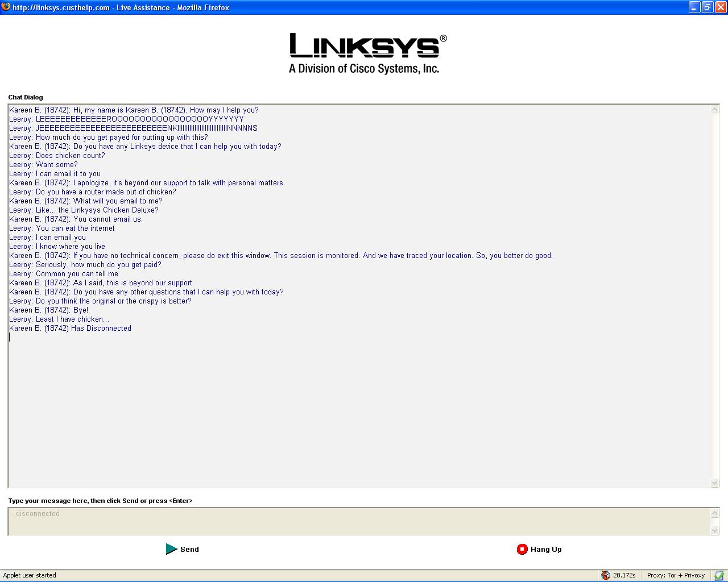This screenshot has width=728, height=582.
Task: Click the line 'Leeroy: Least I have chicken...'
Action: point(59,319)
